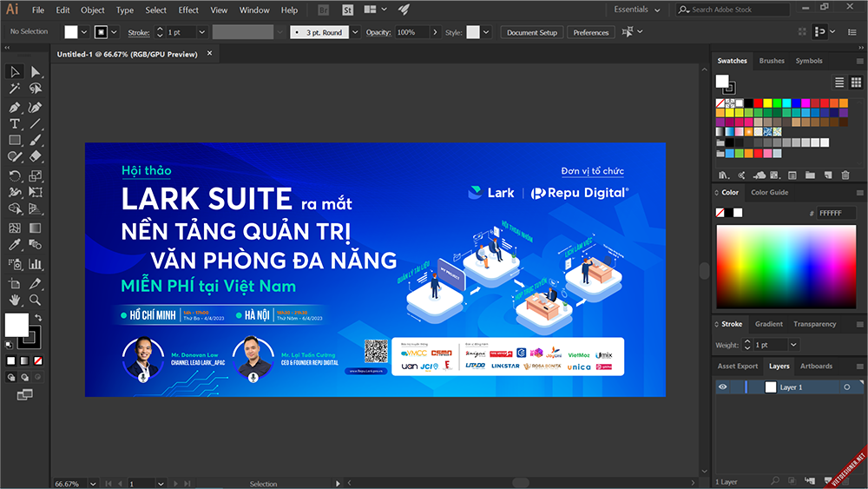The height and width of the screenshot is (489, 868).
Task: Select the Rotate tool
Action: pos(15,176)
